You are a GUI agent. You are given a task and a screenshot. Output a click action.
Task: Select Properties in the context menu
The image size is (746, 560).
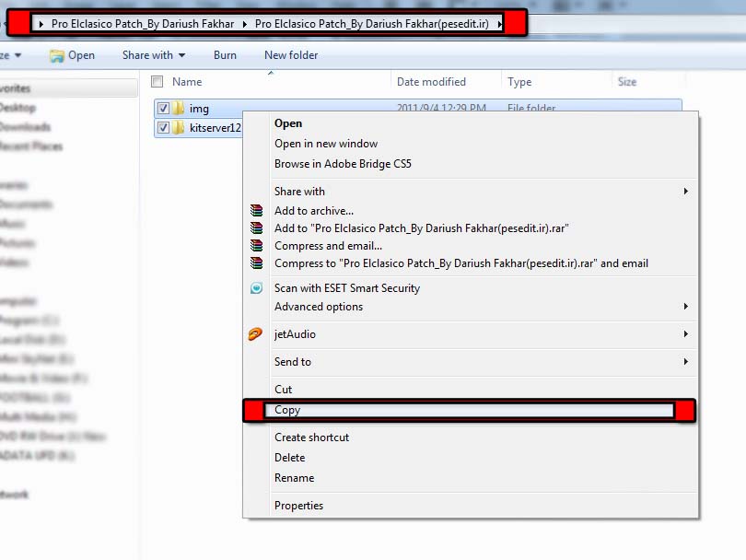(x=298, y=506)
